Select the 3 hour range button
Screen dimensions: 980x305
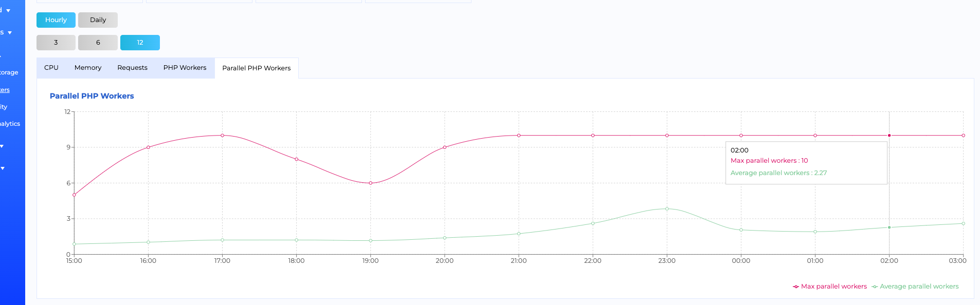point(56,43)
